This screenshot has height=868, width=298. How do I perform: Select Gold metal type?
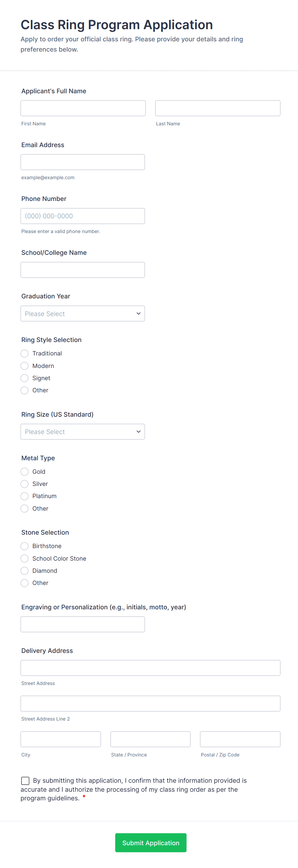tap(25, 472)
